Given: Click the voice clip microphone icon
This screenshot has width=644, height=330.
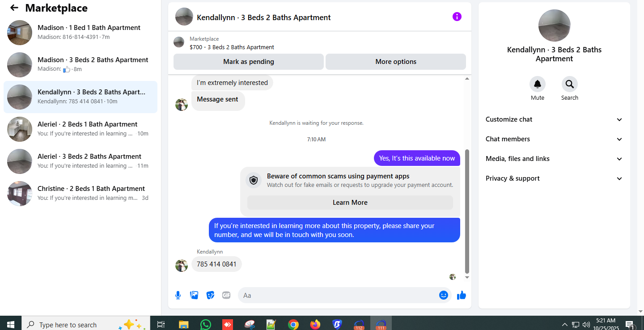Looking at the screenshot, I should coord(178,295).
